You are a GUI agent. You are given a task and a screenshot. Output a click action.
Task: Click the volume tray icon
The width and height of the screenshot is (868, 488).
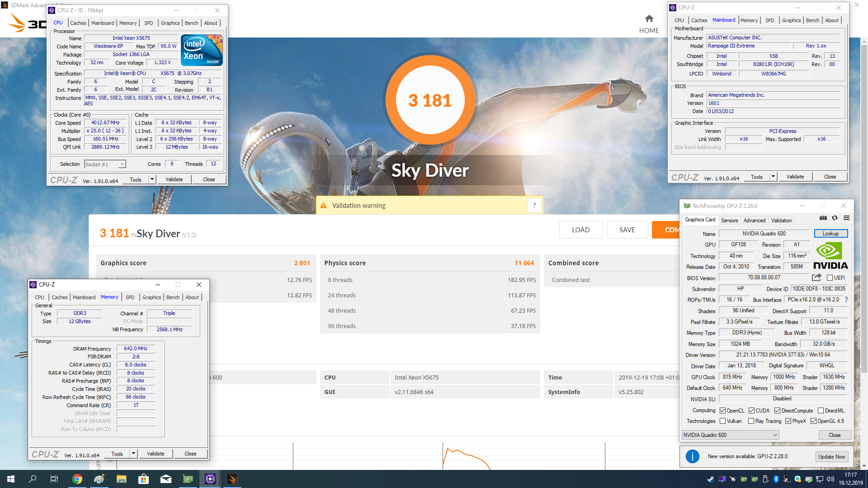pos(830,479)
